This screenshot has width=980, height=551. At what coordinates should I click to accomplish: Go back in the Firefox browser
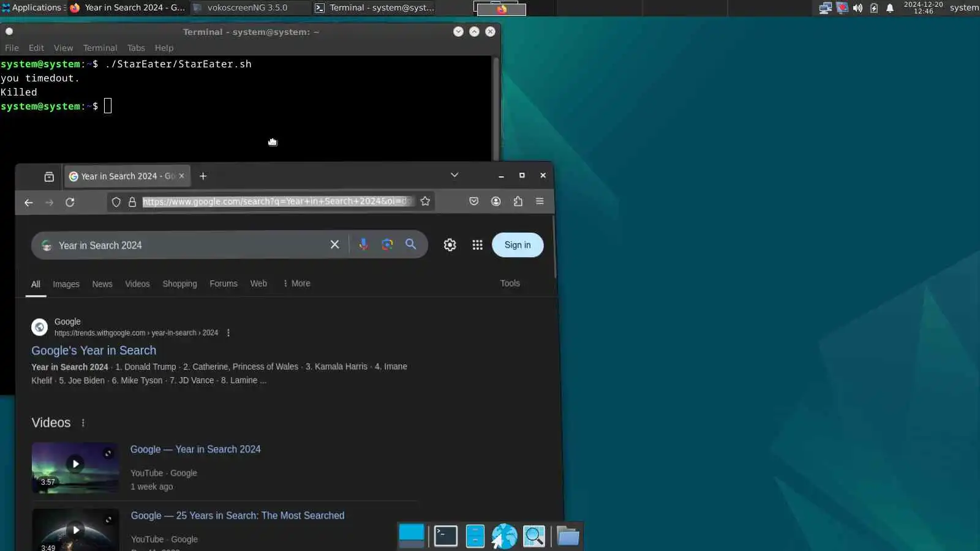(29, 202)
